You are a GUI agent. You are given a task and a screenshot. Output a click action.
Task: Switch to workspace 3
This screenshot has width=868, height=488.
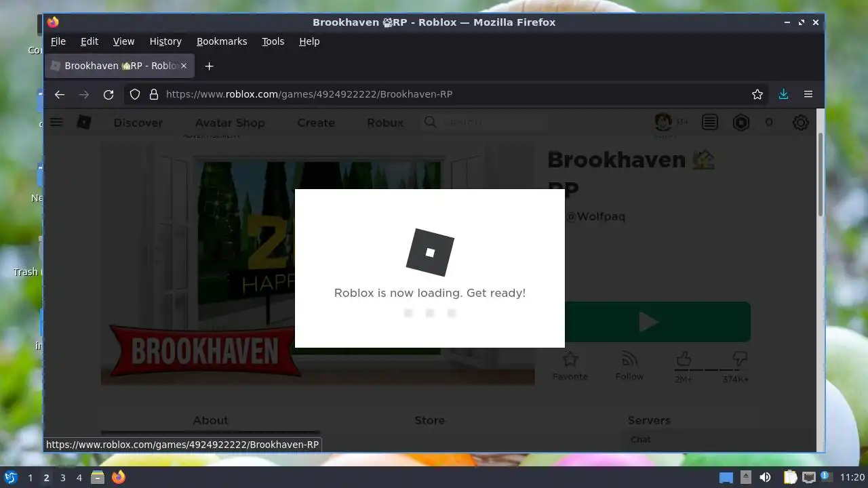[x=62, y=478]
